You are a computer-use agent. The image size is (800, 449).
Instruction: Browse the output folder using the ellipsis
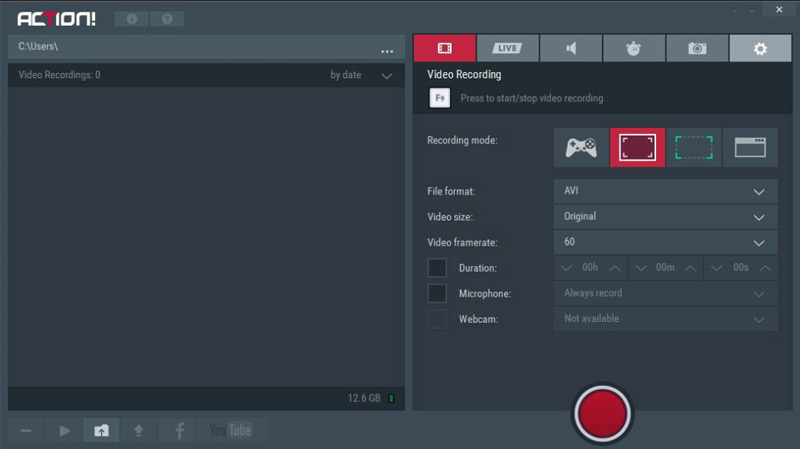point(387,50)
